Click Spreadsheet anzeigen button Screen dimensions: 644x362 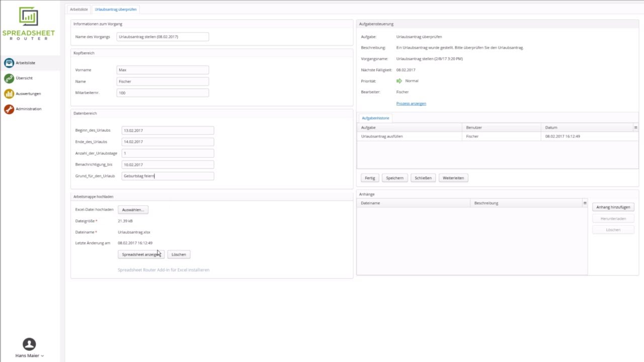coord(141,254)
